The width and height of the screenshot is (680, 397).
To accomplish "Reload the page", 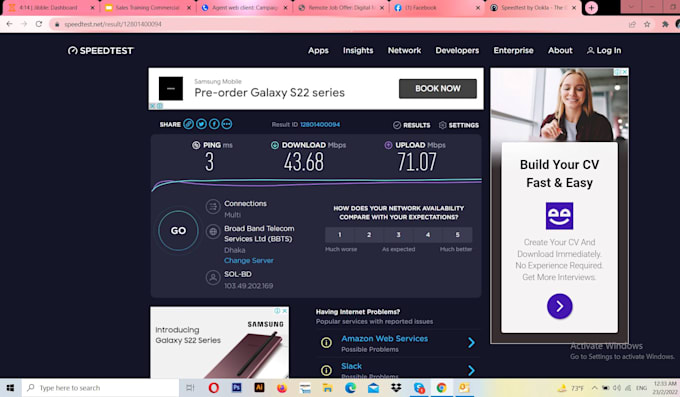I will tap(39, 24).
